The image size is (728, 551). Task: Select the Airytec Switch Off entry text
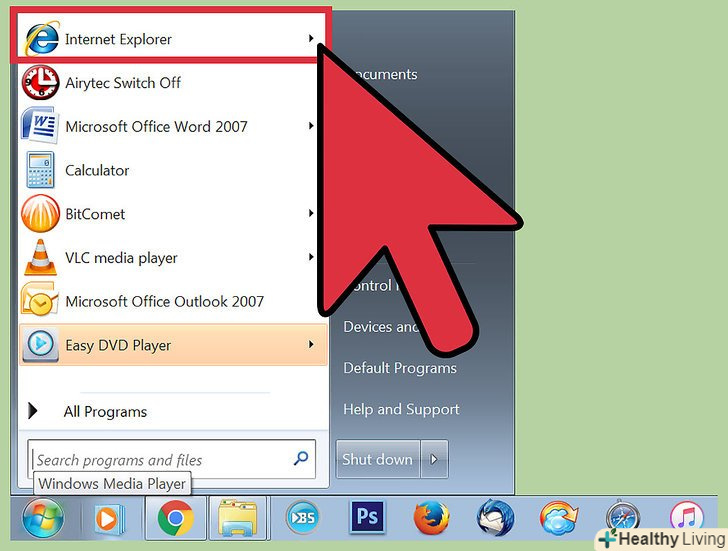tap(123, 83)
